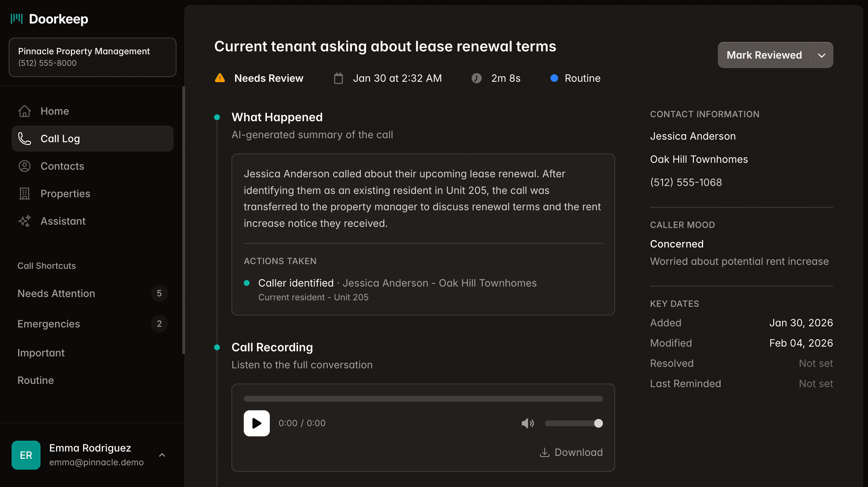Select the Properties building icon

tap(24, 194)
